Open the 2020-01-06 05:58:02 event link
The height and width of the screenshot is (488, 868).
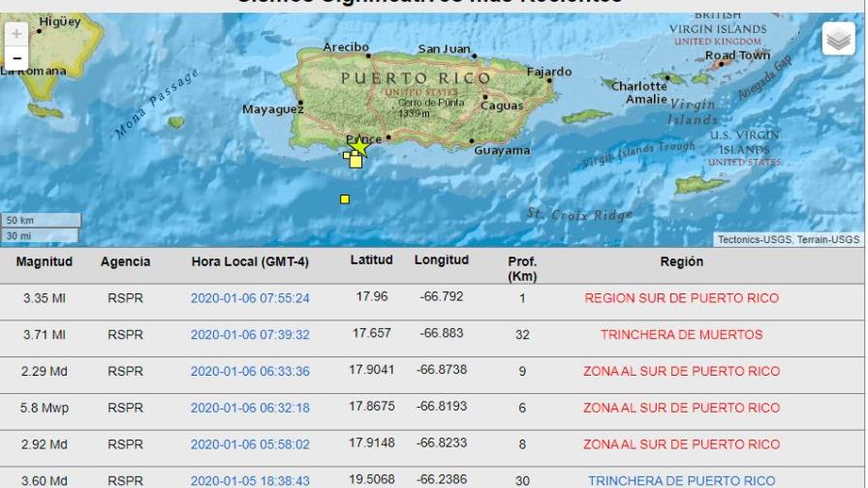click(x=250, y=444)
